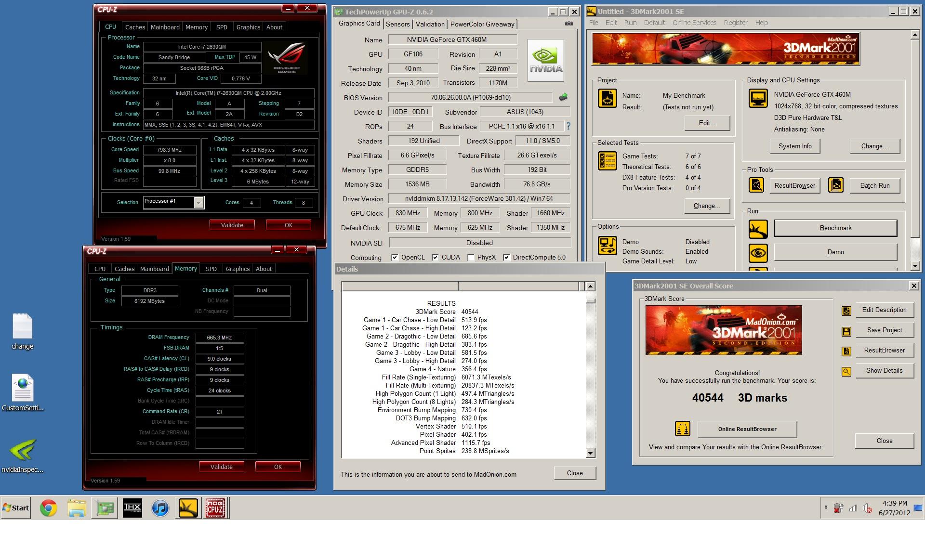This screenshot has width=925, height=560.
Task: Click the GPU Clock field showing 830 MHz
Action: [x=408, y=213]
